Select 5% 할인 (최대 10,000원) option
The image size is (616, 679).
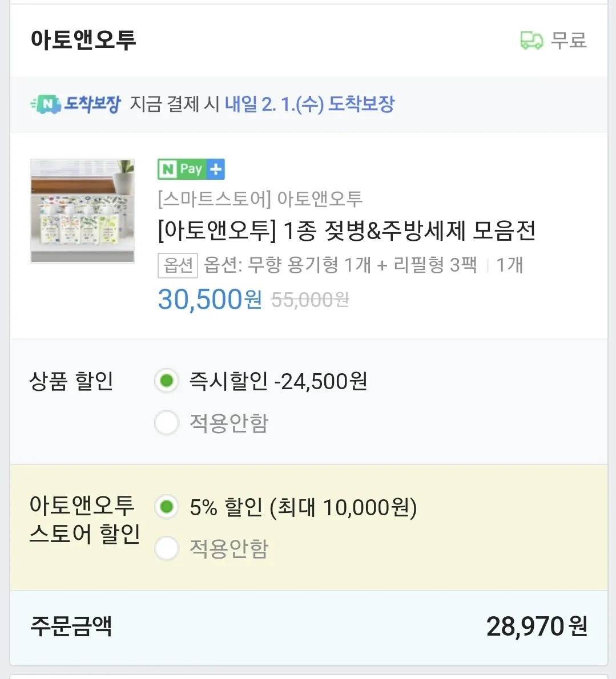(167, 507)
